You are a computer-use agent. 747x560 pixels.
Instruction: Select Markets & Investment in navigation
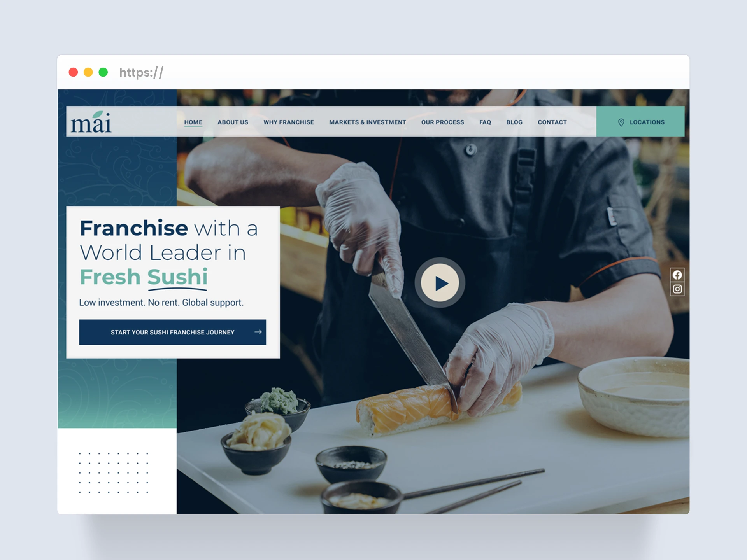tap(368, 122)
